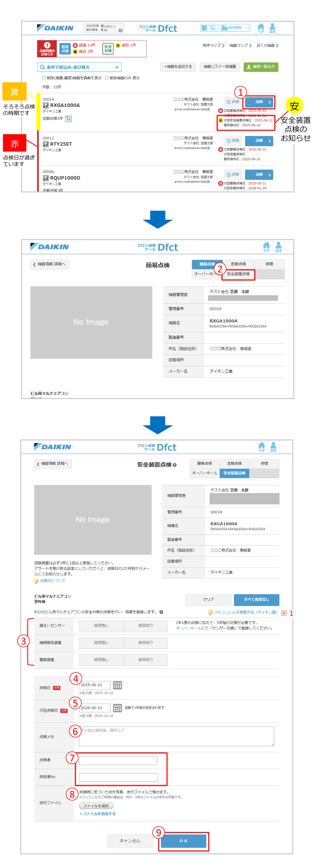Click the help icon next to 安全装置点検 title
This screenshot has height=868, width=322.
click(175, 465)
